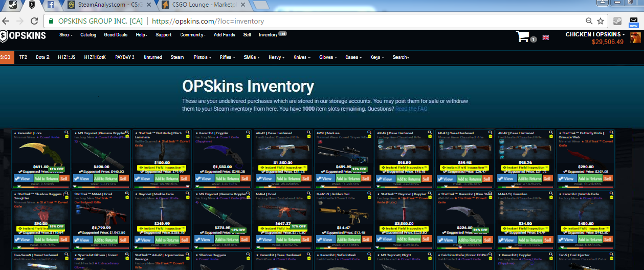This screenshot has width=644, height=270.
Task: Open the Good Deals menu item
Action: [116, 35]
